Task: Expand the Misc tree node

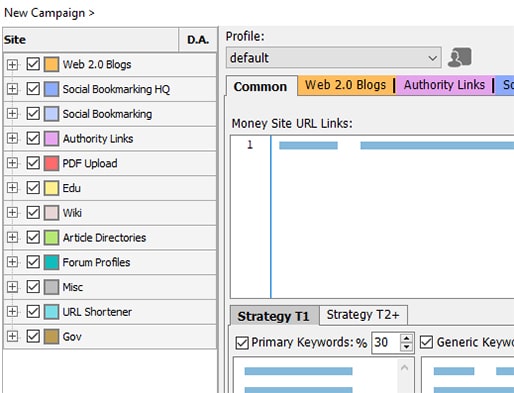Action: coord(12,287)
